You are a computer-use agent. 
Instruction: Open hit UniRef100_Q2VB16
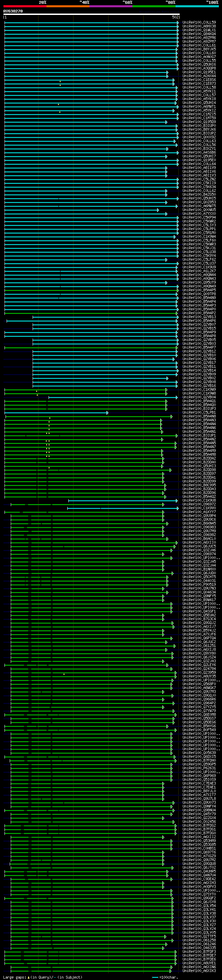(x=199, y=386)
